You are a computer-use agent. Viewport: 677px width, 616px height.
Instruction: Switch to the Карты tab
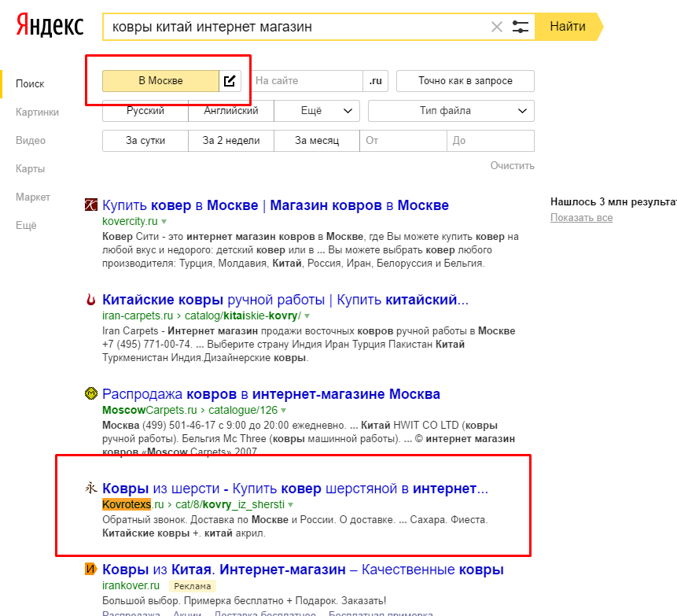30,169
